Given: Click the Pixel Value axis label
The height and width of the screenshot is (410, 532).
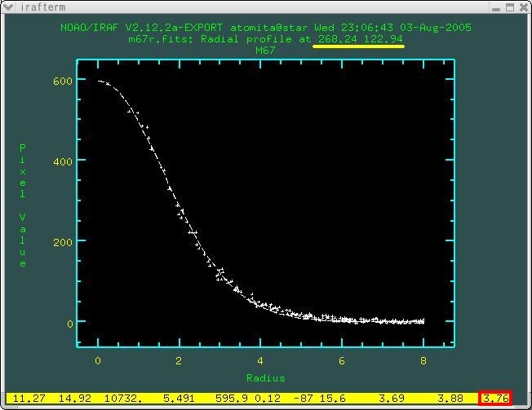Looking at the screenshot, I should (x=22, y=205).
